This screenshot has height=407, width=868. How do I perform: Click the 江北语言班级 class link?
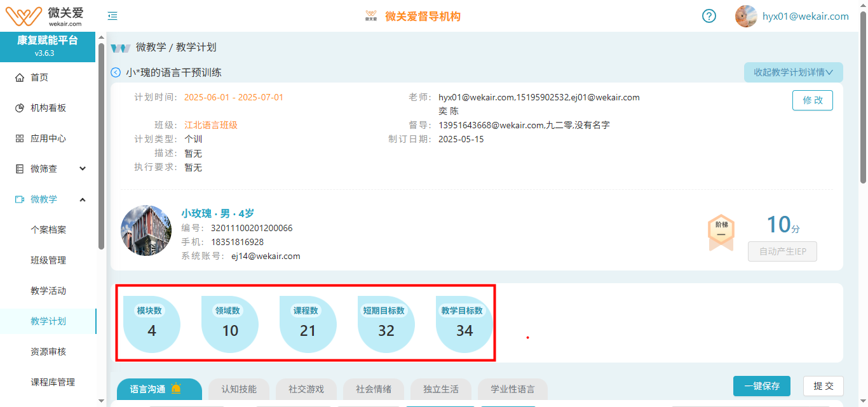[x=211, y=125]
